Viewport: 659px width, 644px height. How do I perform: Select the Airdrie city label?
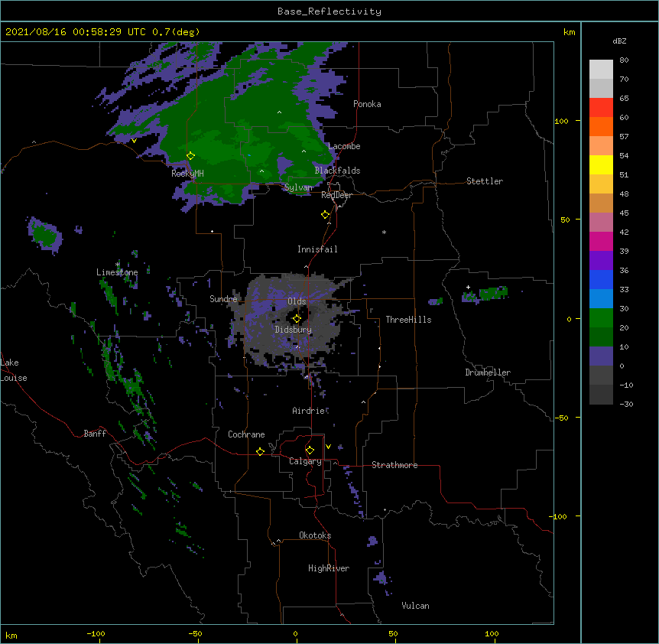[x=309, y=411]
